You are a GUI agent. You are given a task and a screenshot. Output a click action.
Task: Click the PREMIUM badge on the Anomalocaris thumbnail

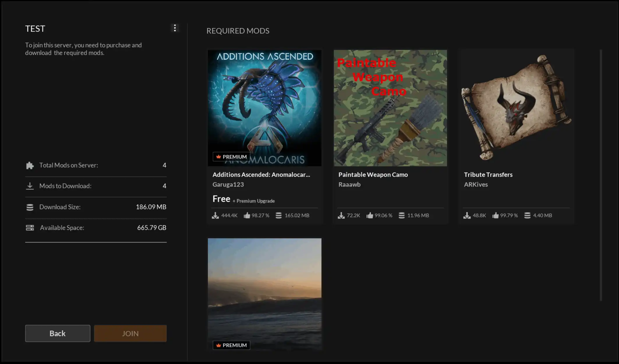[x=231, y=157]
